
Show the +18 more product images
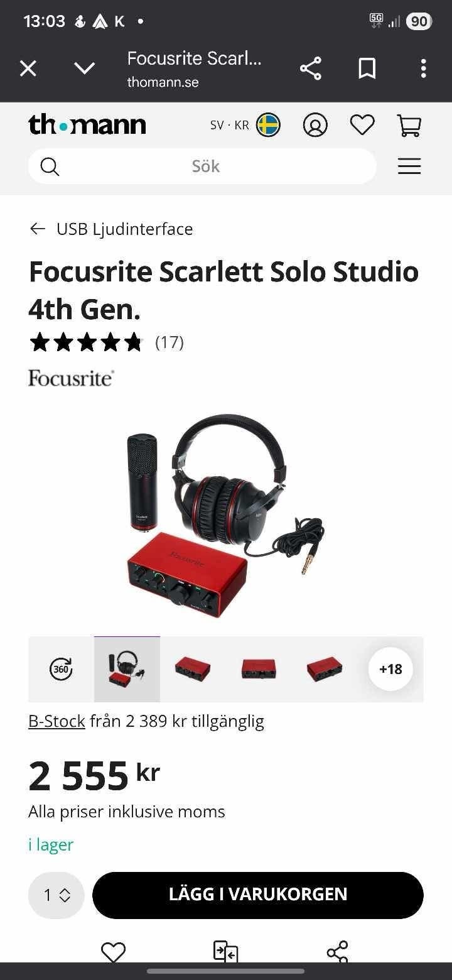point(390,669)
